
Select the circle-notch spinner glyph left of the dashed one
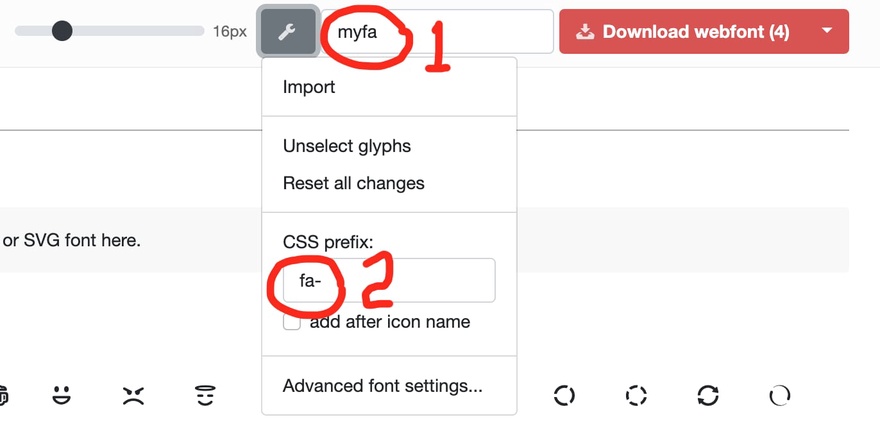564,395
